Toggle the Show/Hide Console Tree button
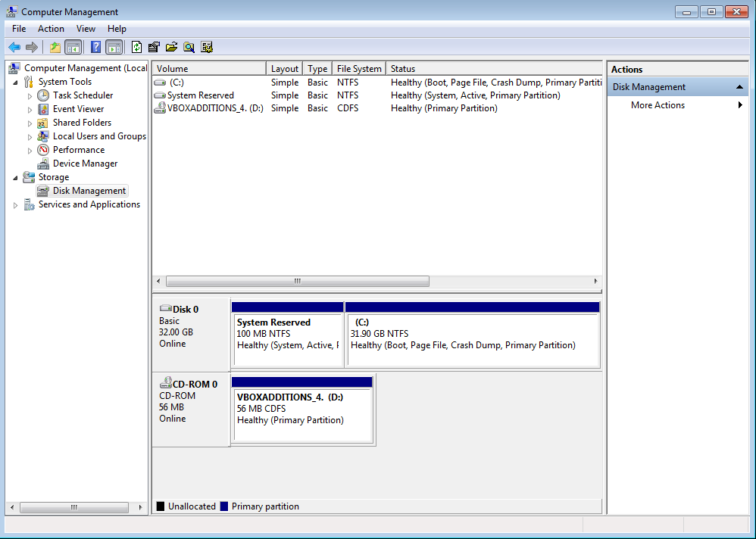Viewport: 756px width, 539px height. (73, 47)
